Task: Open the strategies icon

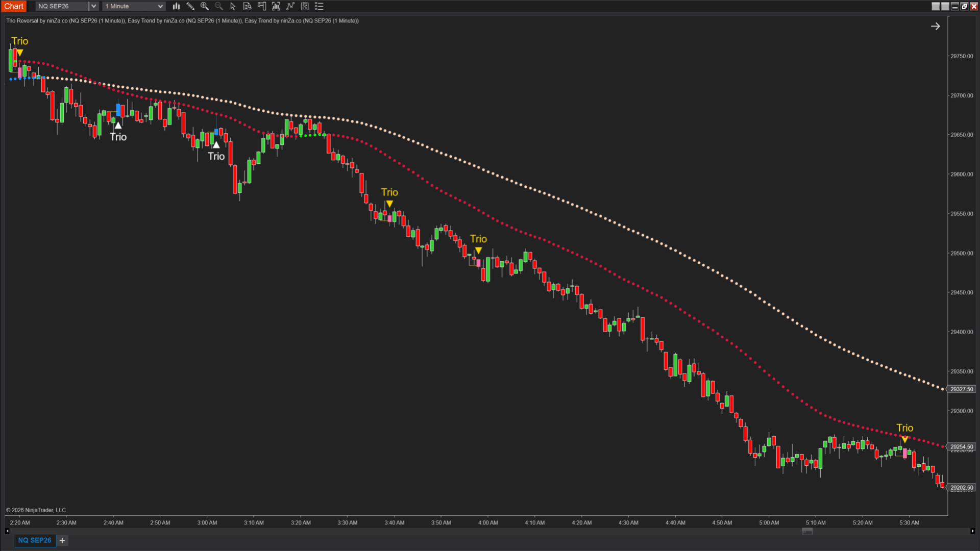Action: point(305,6)
